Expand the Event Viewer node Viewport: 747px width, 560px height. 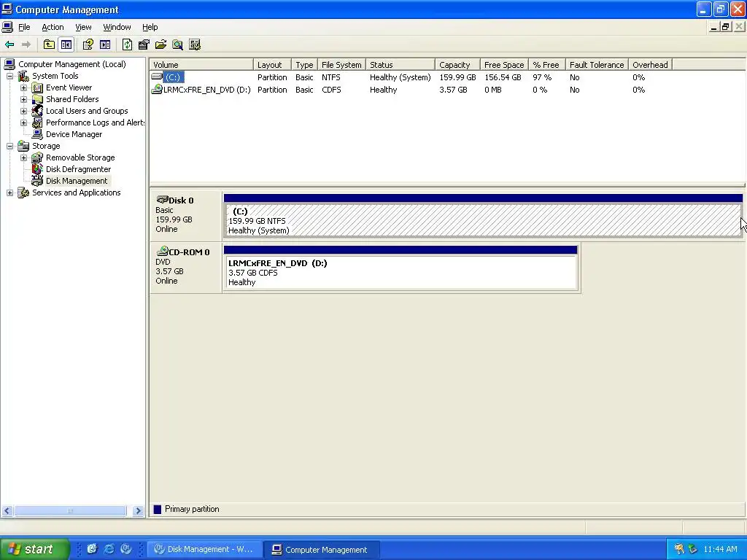[x=23, y=87]
